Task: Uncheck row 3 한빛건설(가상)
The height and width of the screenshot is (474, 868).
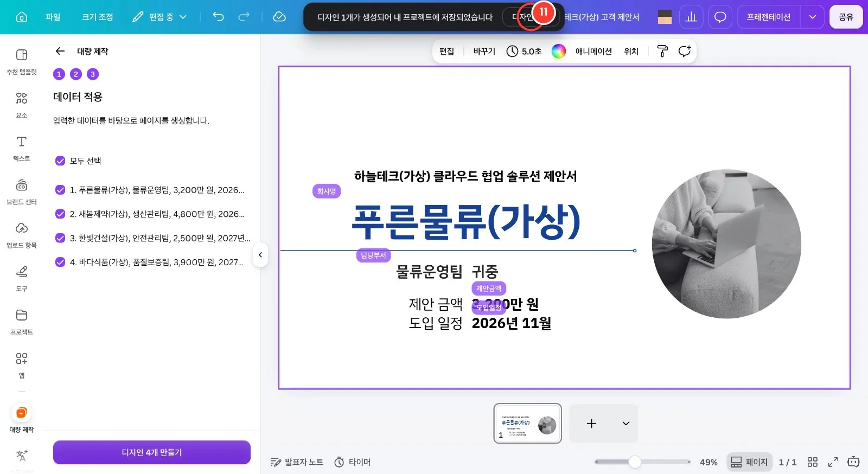Action: click(60, 238)
